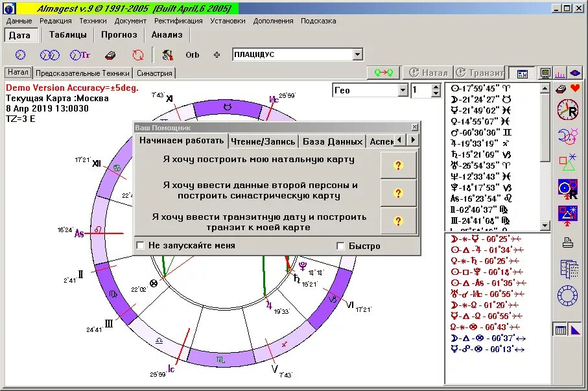588x391 pixels.
Task: Open the Редакция menu
Action: [x=56, y=21]
